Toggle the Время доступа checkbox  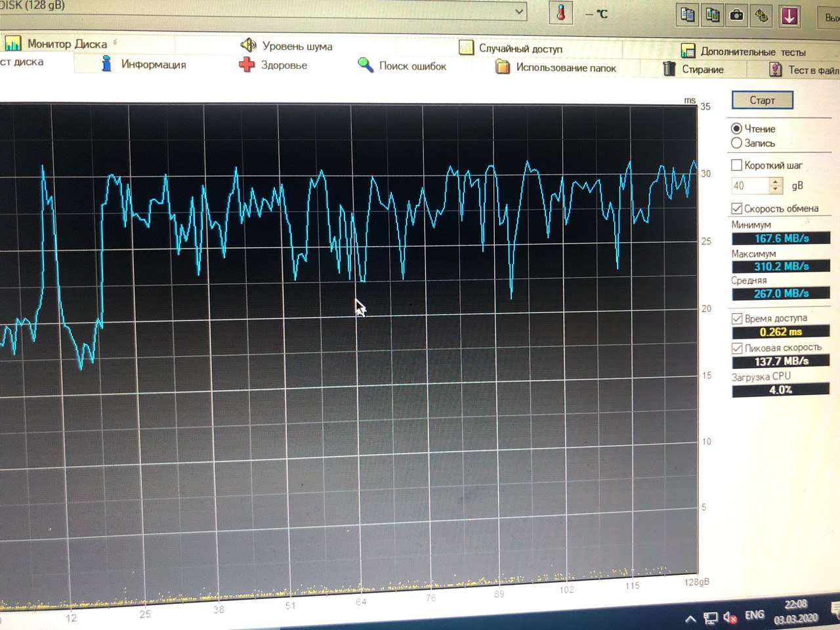pos(770,318)
